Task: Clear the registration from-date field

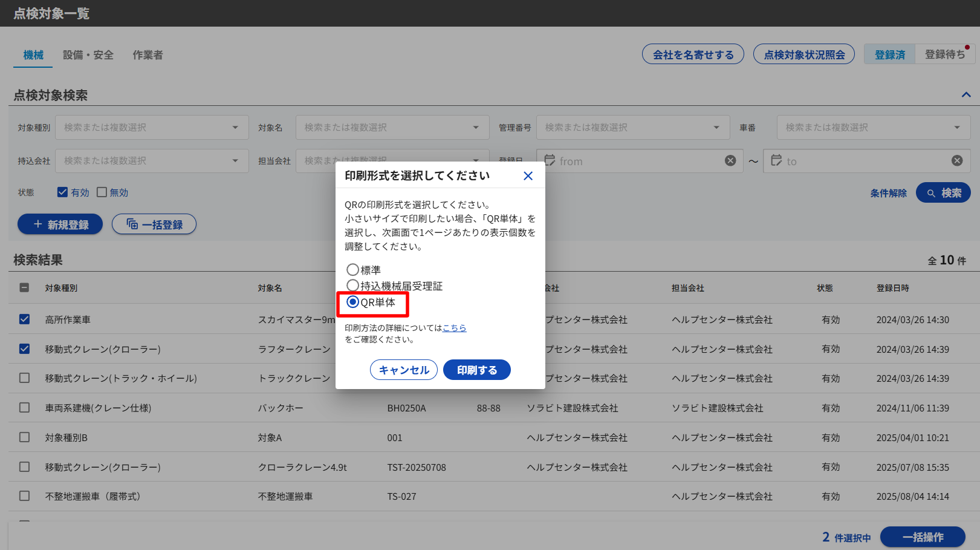Action: click(x=730, y=161)
